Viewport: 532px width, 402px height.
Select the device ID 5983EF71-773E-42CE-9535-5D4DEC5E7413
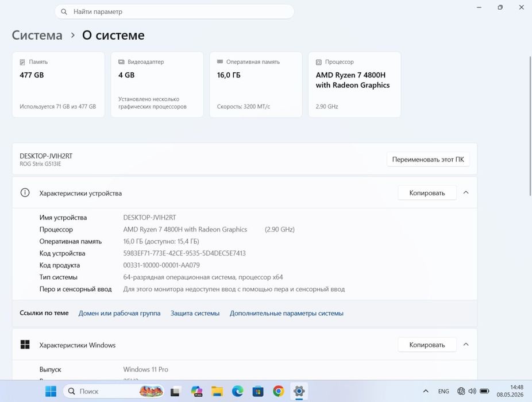[184, 253]
